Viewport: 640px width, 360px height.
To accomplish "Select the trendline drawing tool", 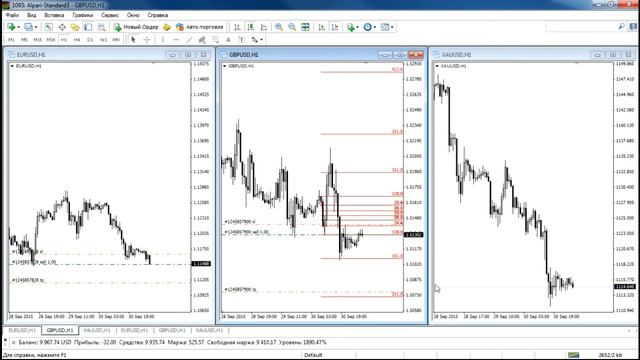I will pos(189,40).
